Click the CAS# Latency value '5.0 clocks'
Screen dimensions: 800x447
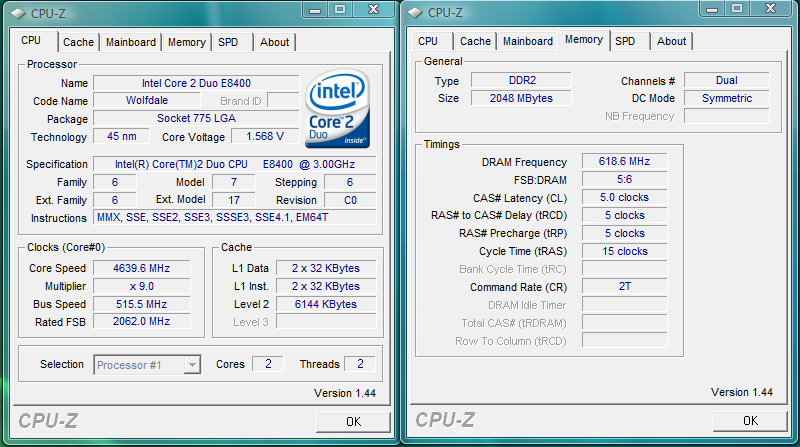point(624,197)
